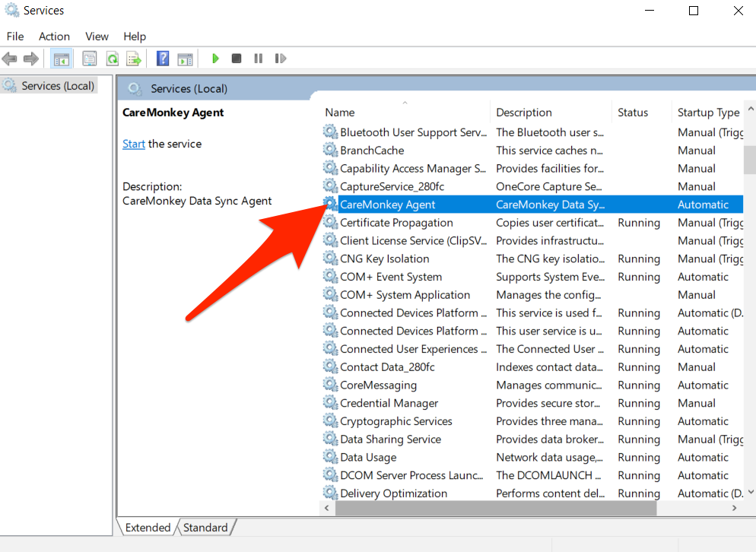The width and height of the screenshot is (756, 552).
Task: Click the Pause Service icon
Action: click(259, 59)
